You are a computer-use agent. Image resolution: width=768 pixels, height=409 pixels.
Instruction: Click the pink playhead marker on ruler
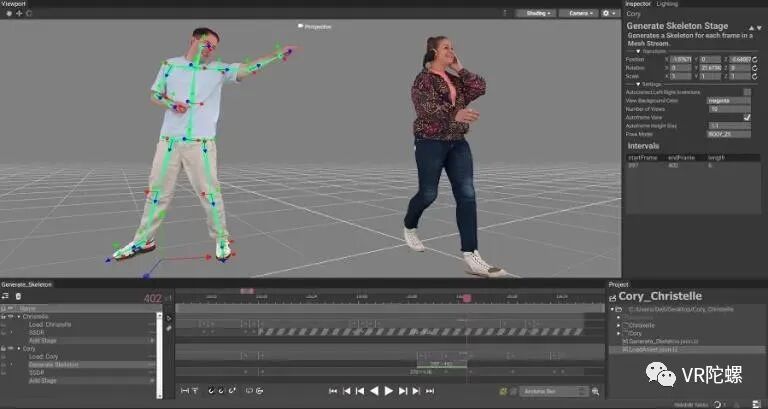coord(467,298)
